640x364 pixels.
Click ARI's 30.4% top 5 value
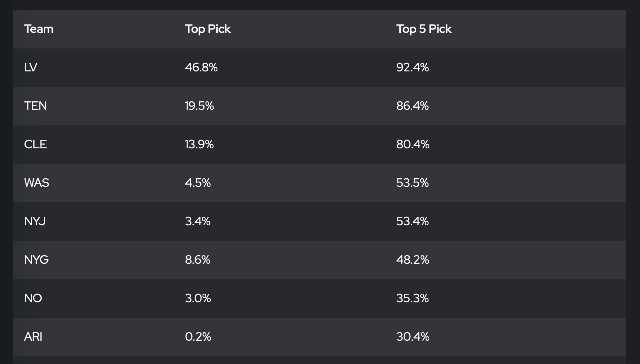pos(413,337)
